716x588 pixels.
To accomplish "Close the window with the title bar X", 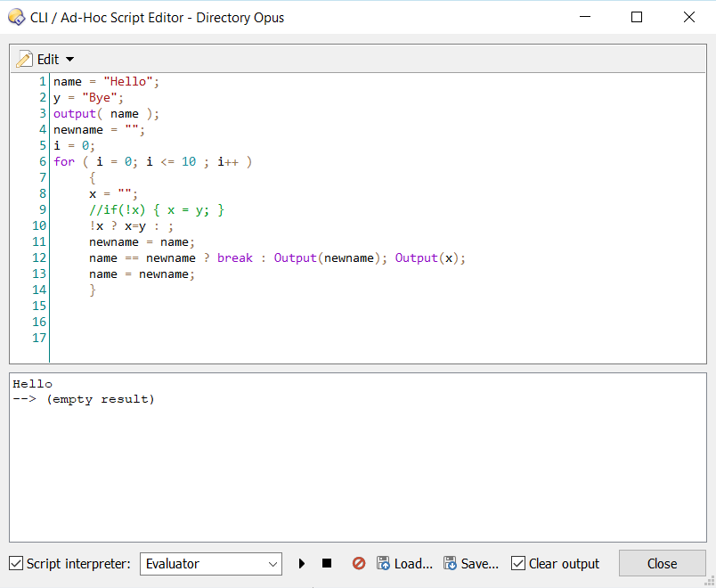I will click(x=688, y=17).
